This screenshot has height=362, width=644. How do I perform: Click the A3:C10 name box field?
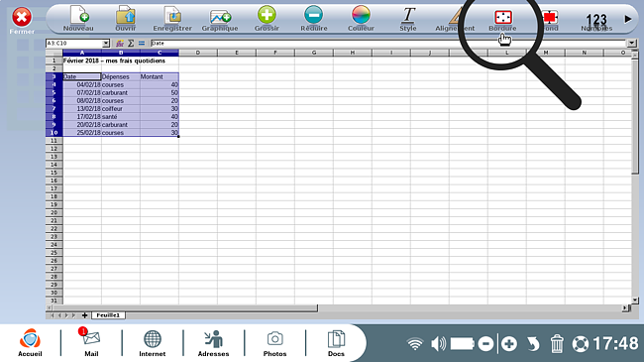point(74,44)
